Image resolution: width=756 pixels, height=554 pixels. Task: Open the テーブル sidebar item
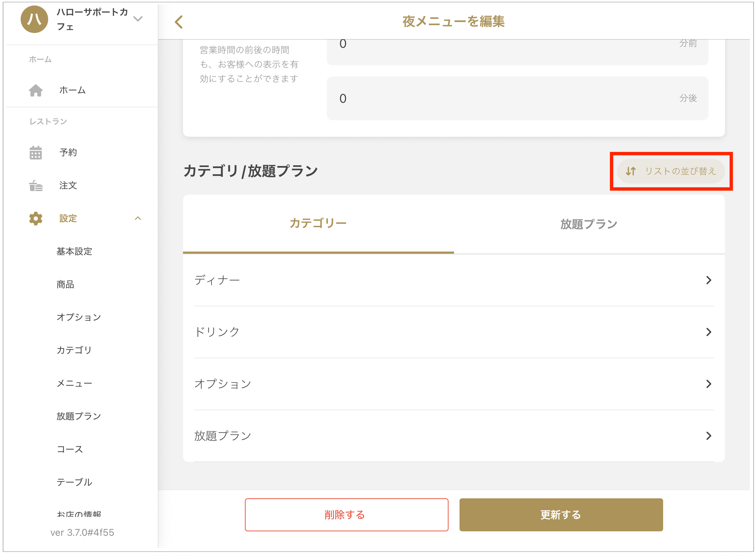coord(74,482)
